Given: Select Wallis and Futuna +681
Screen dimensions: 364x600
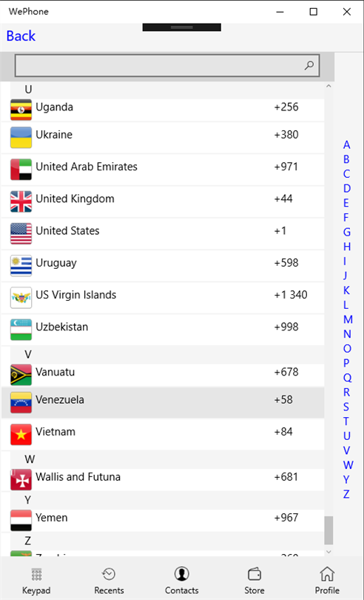Looking at the screenshot, I should coord(163,480).
